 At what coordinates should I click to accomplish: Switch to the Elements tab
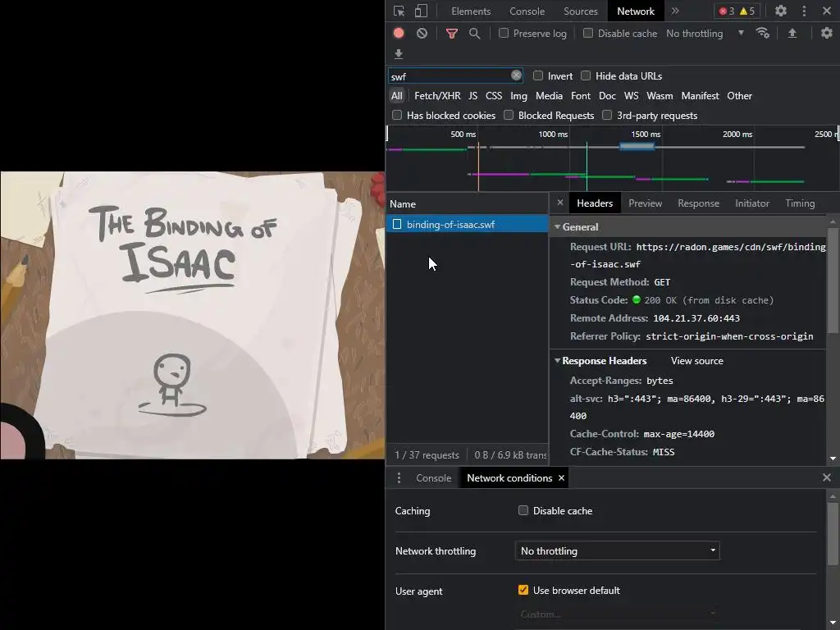tap(471, 11)
